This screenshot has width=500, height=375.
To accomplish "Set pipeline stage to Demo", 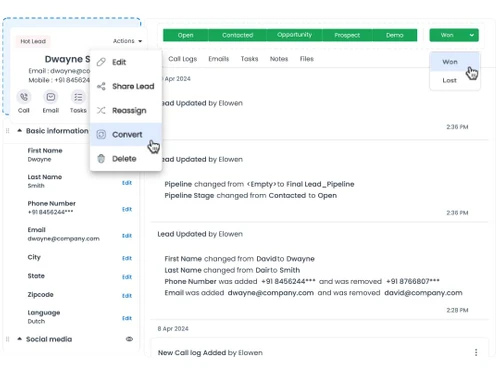I will 395,35.
